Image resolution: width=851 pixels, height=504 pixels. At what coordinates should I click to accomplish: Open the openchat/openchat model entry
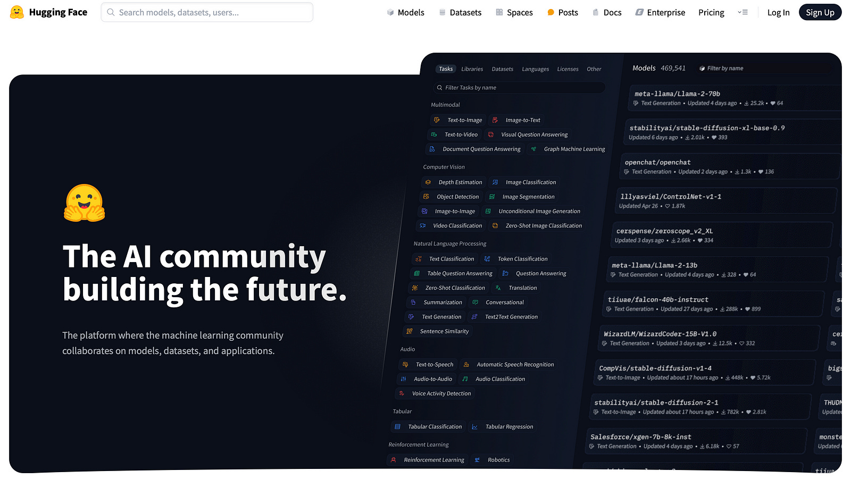pos(730,166)
